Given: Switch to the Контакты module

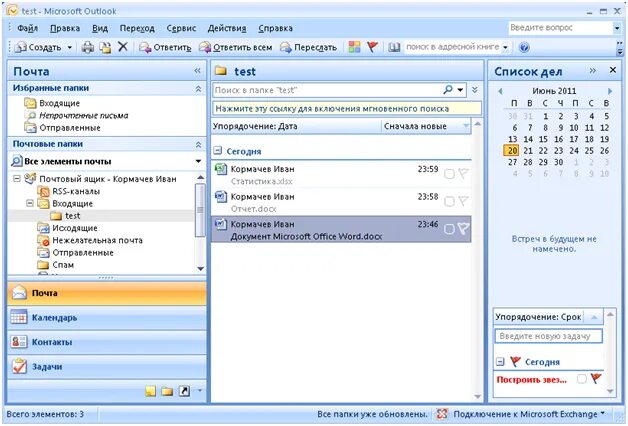Looking at the screenshot, I should (107, 342).
